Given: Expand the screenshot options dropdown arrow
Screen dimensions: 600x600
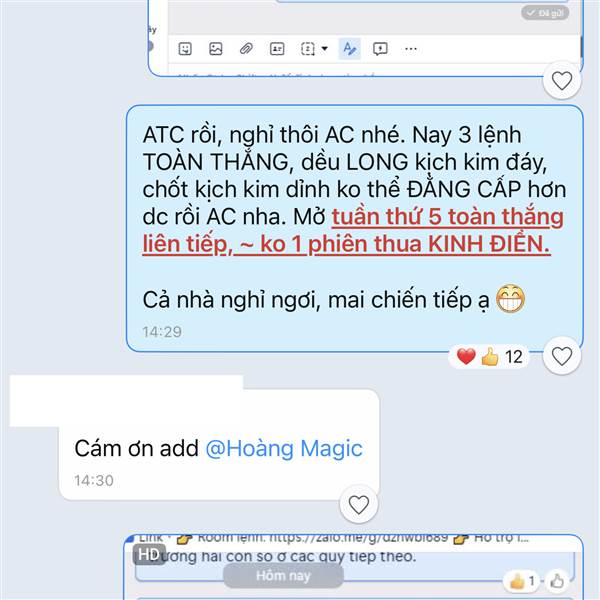Looking at the screenshot, I should pyautogui.click(x=324, y=49).
